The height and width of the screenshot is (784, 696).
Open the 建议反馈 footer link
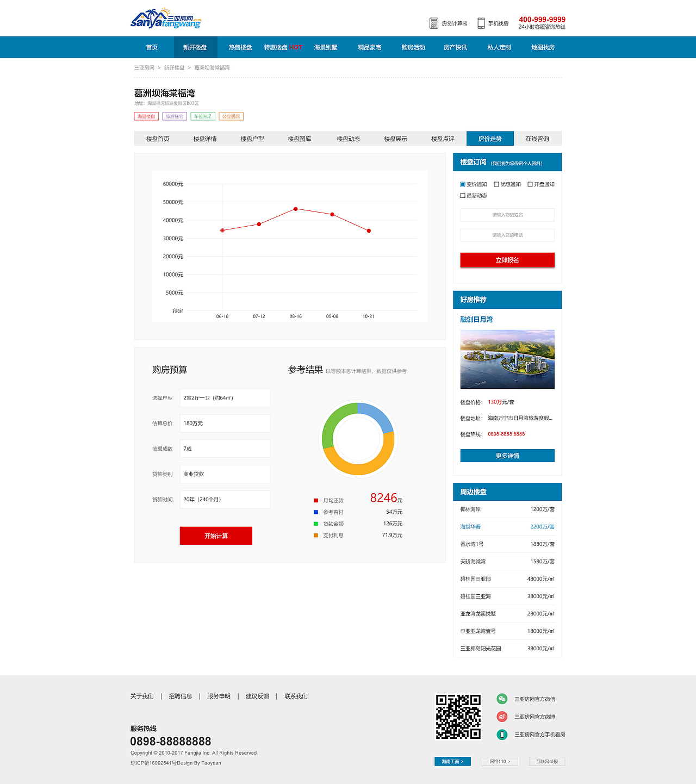click(x=257, y=696)
